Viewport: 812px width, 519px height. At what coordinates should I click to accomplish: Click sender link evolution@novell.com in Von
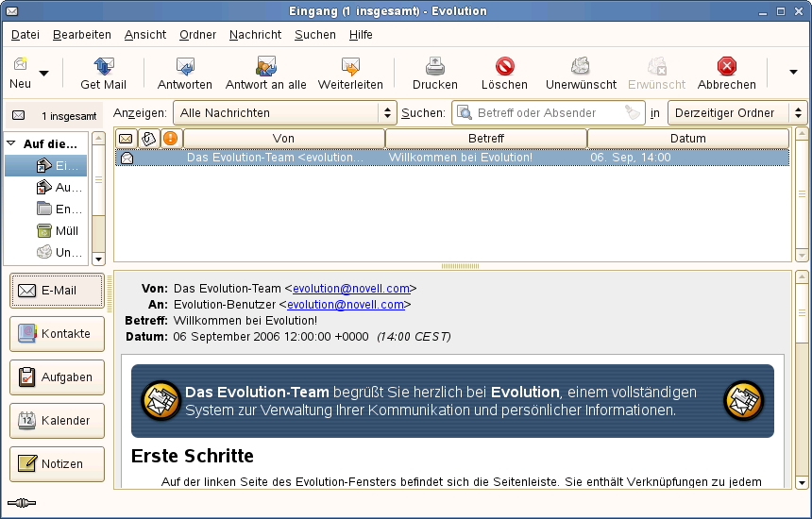coord(351,288)
